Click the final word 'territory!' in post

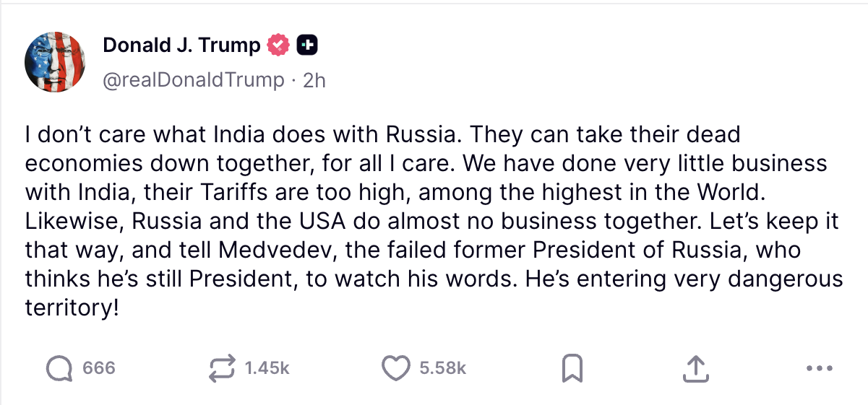pyautogui.click(x=71, y=308)
